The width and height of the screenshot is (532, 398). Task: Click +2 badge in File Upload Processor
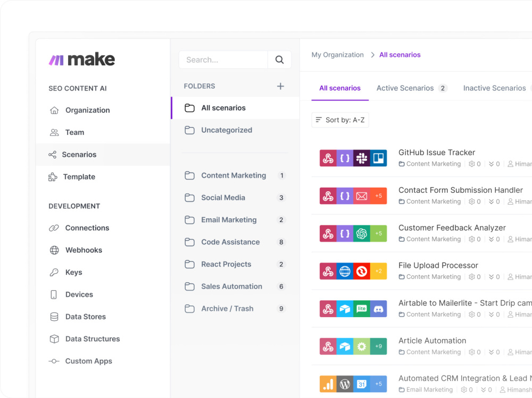point(378,271)
